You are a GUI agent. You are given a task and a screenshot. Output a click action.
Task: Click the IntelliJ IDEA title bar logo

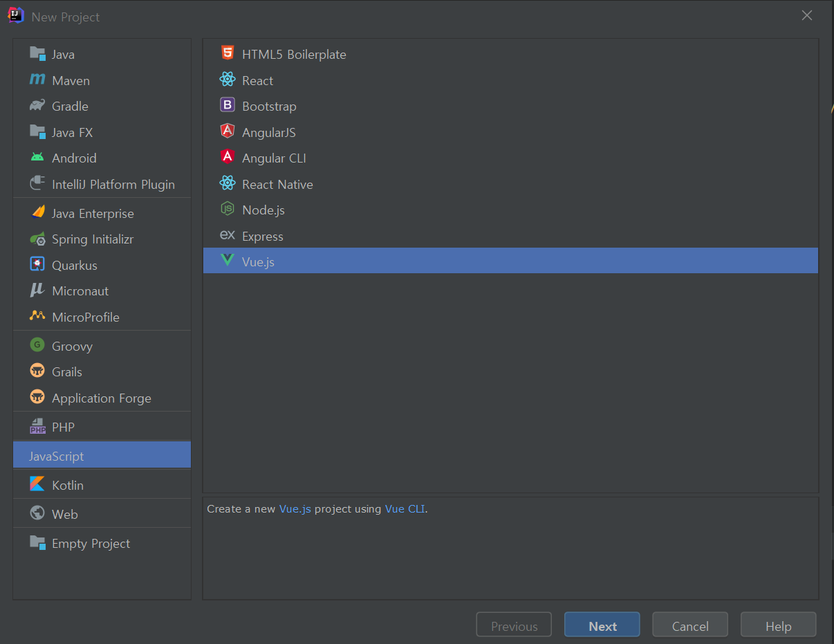(16, 16)
